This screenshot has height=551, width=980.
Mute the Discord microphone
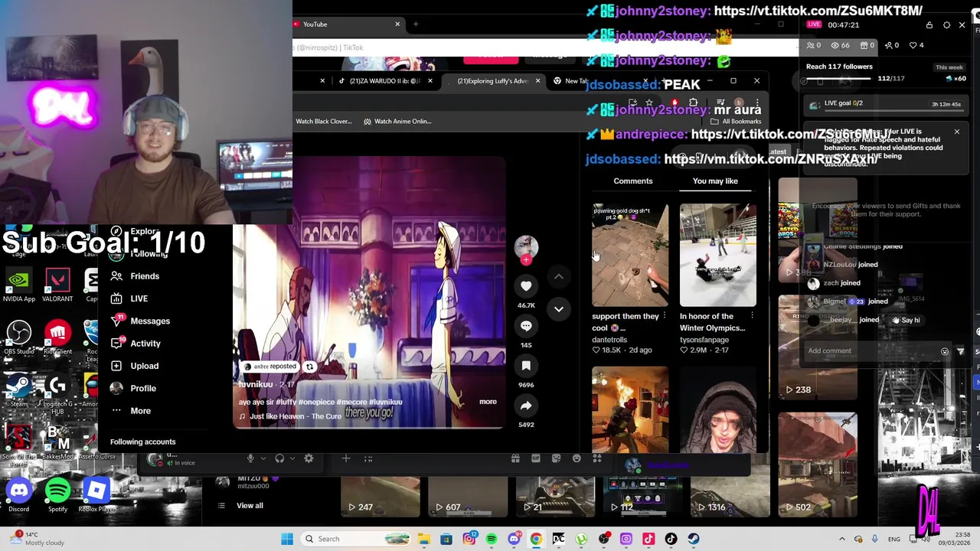[x=250, y=458]
